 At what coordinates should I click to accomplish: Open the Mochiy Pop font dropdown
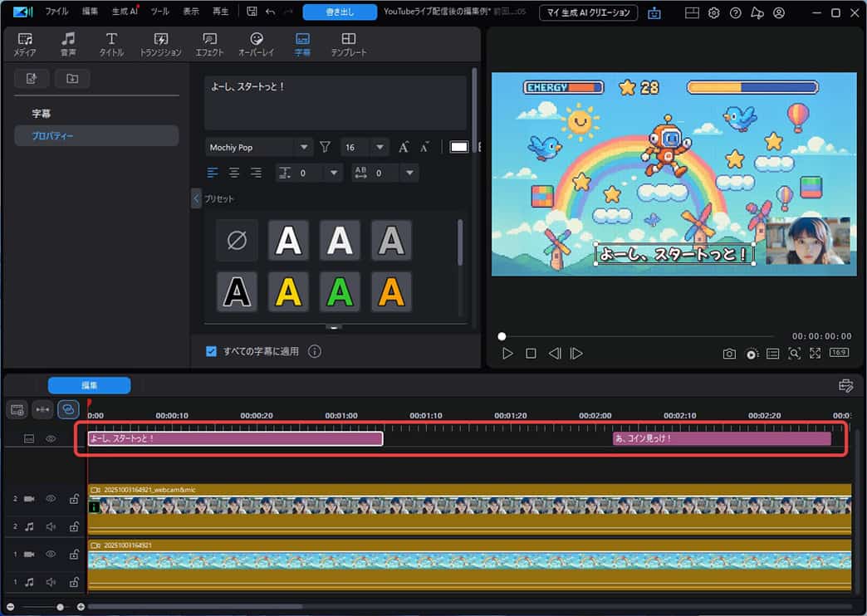(257, 147)
